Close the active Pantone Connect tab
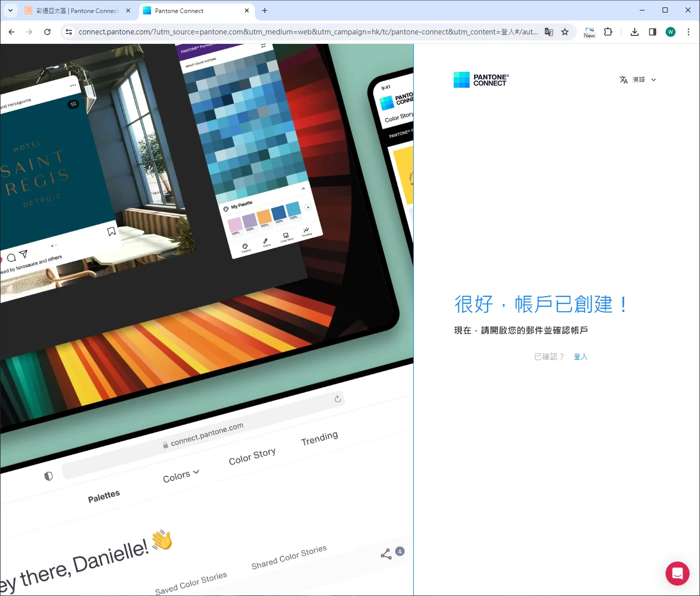Viewport: 700px width, 596px height. (247, 10)
